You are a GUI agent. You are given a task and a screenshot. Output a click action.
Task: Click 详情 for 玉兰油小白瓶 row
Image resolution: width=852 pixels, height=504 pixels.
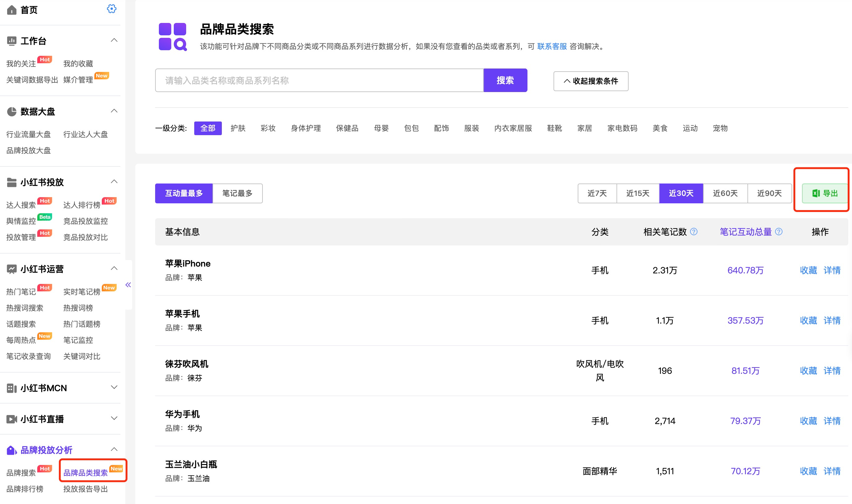[x=832, y=471]
